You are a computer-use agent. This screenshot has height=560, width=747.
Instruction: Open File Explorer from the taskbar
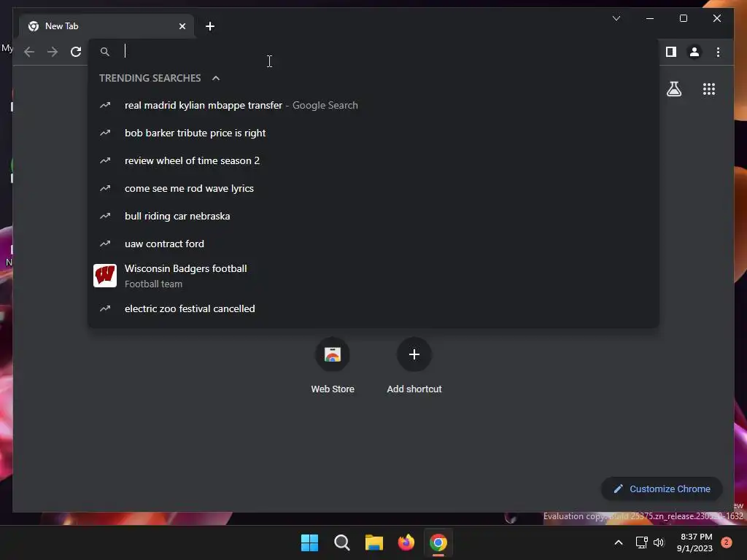(374, 542)
